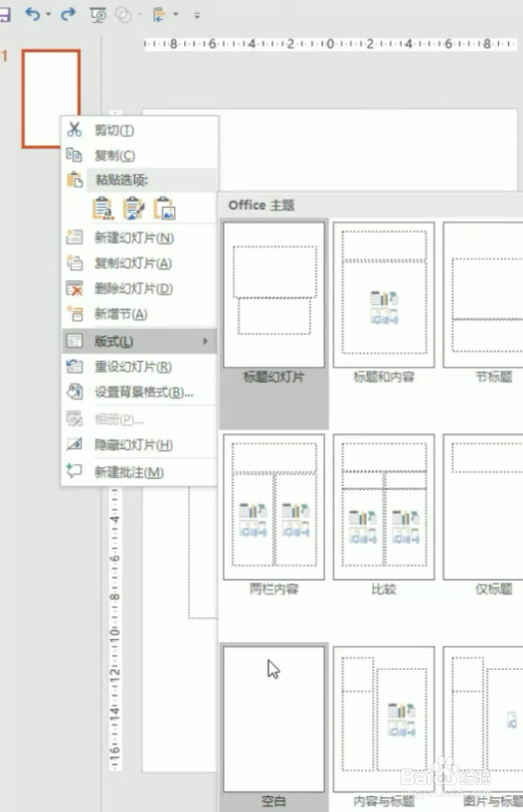
Task: Open the align objects dropdown arrow
Action: [x=176, y=15]
